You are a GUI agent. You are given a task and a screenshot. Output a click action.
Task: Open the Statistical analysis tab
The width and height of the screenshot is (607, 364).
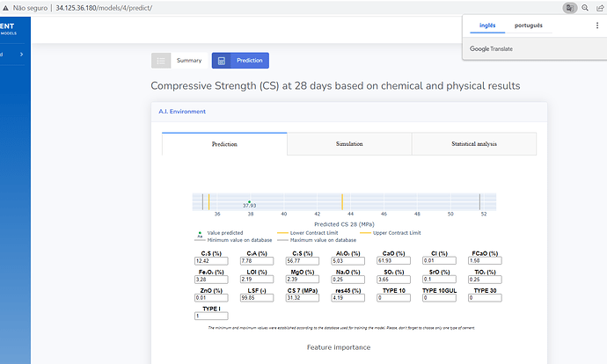coord(473,143)
